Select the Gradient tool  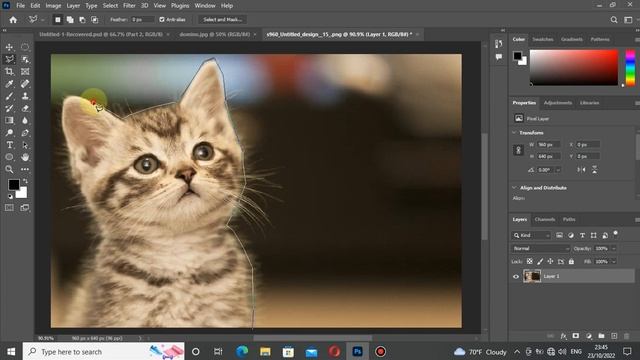click(9, 120)
